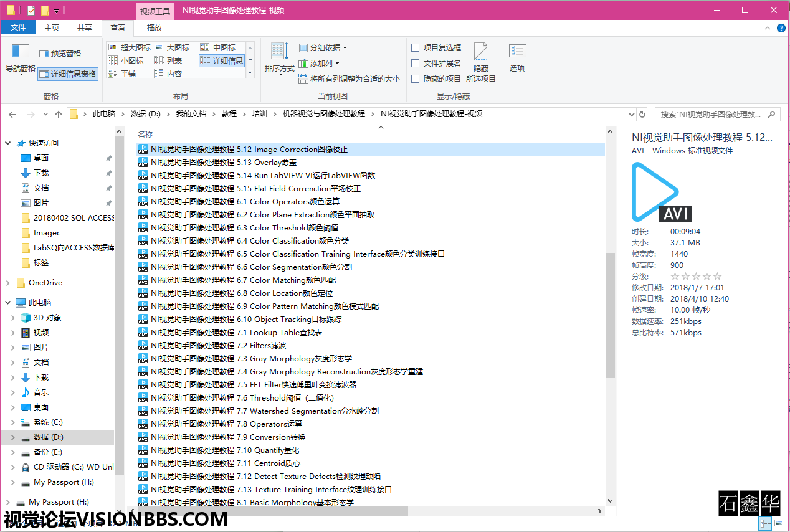Viewport: 790px width, 532px height.
Task: Open Help with the question mark icon
Action: [x=781, y=27]
